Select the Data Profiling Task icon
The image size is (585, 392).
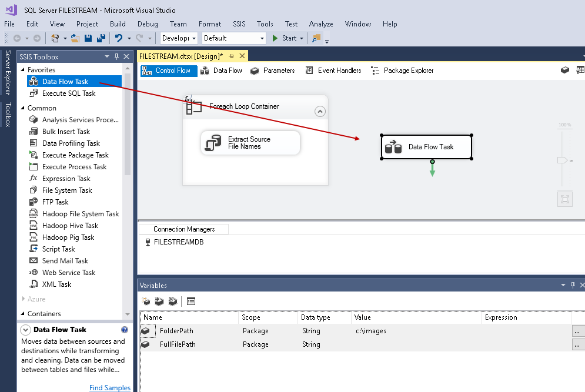34,143
